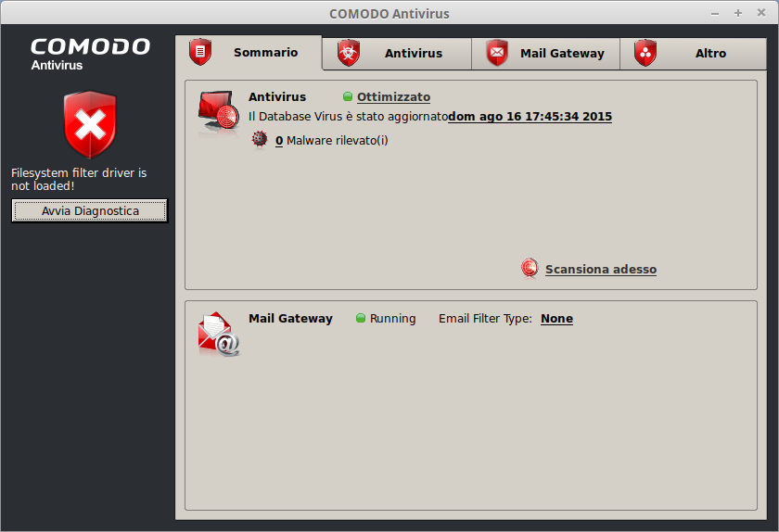Start diagnostics with Avvia Diagnostica

[90, 211]
